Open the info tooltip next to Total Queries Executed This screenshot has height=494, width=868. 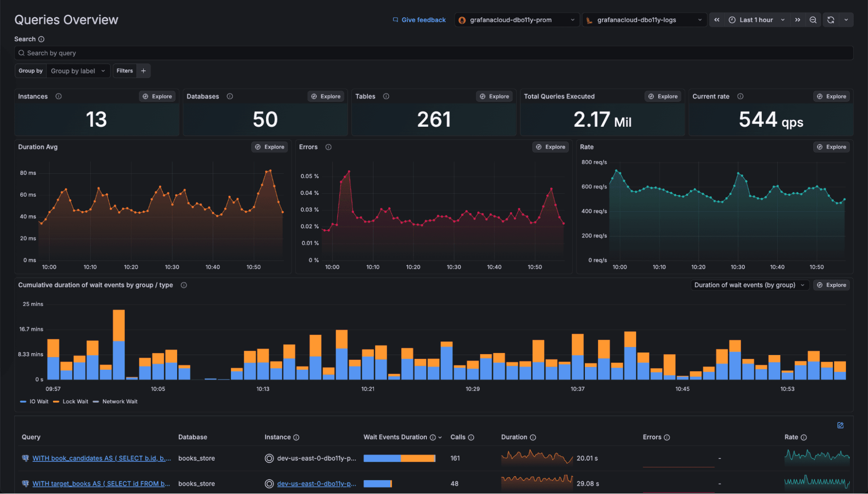tap(604, 96)
